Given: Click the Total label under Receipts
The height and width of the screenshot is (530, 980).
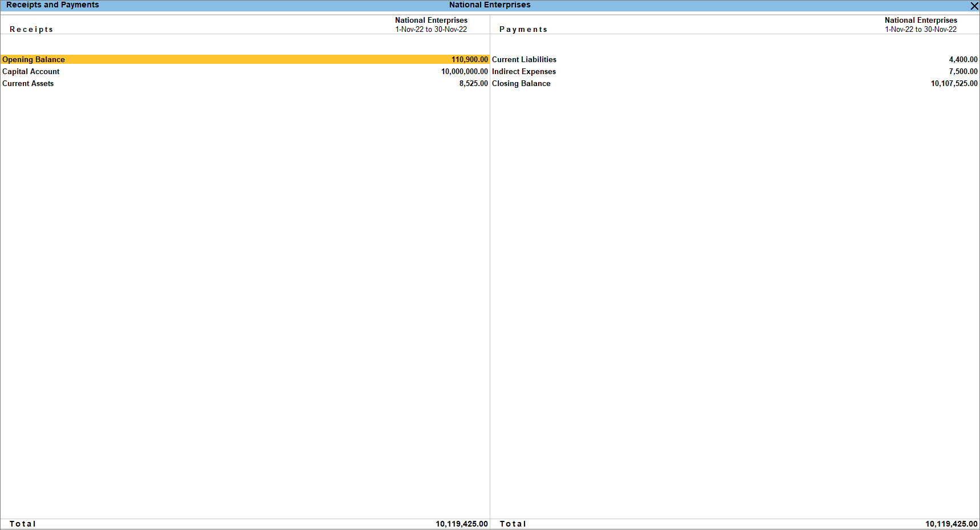Looking at the screenshot, I should [x=23, y=524].
